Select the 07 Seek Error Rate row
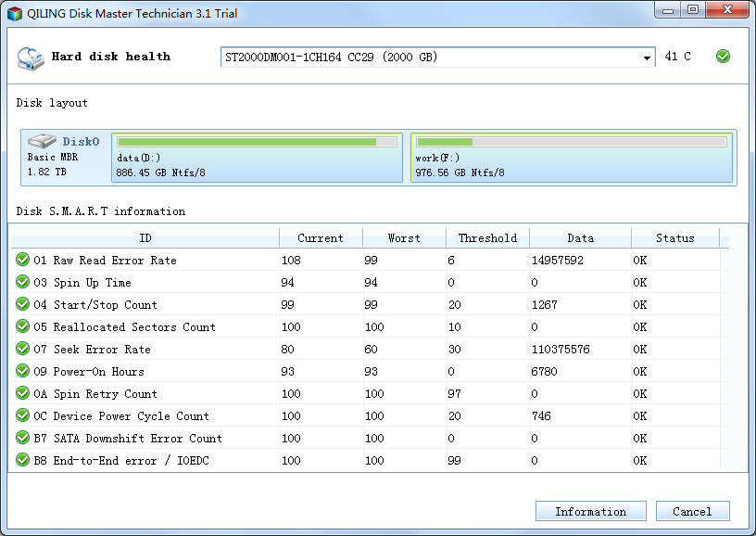The width and height of the screenshot is (756, 536). [370, 349]
